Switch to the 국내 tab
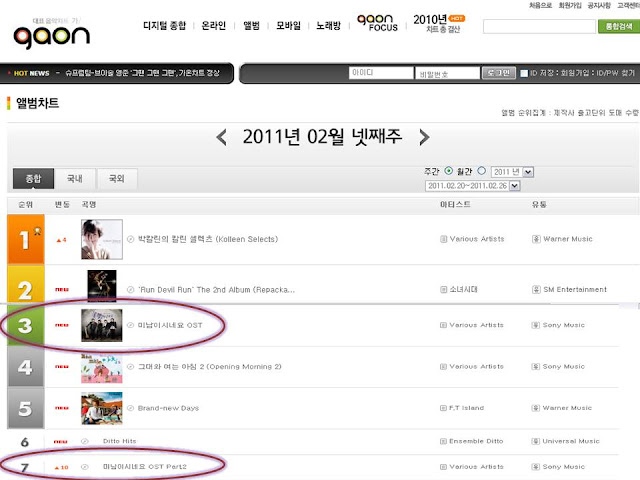Viewport: 640px width, 480px height. [x=75, y=178]
